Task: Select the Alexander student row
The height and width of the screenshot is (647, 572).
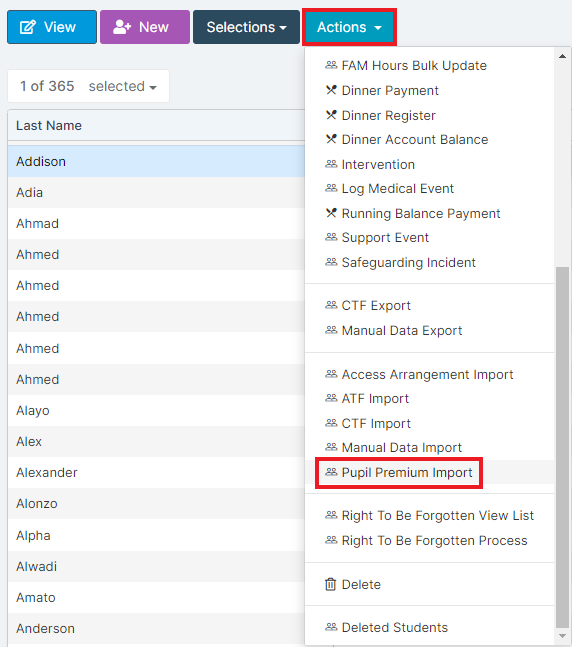Action: pos(156,472)
